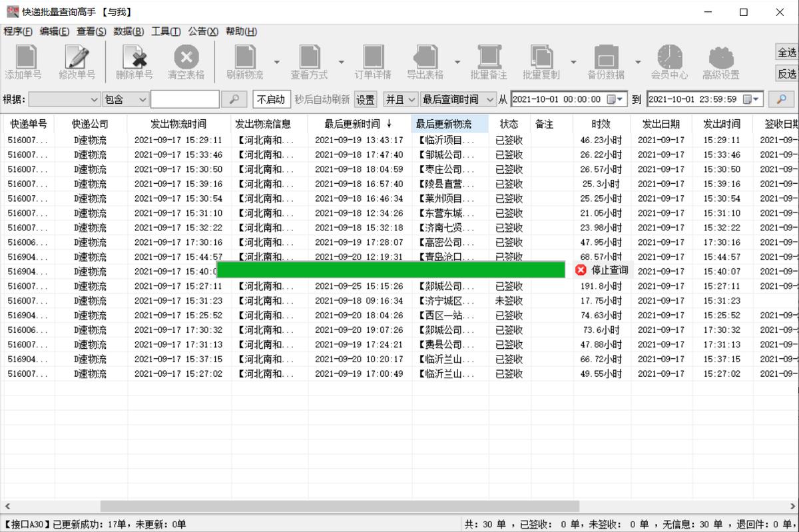This screenshot has width=799, height=532.
Task: Open the 帮助(H) menu
Action: coord(241,31)
